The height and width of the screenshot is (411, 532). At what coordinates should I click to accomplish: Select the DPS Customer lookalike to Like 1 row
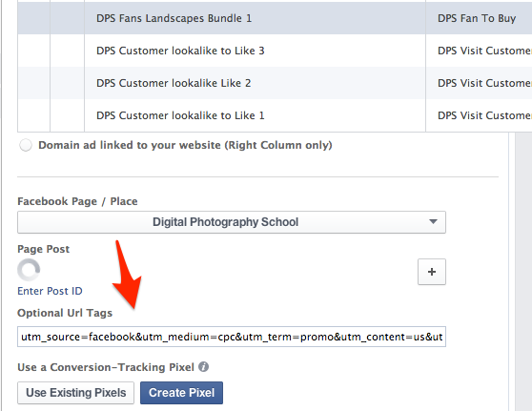click(275, 115)
